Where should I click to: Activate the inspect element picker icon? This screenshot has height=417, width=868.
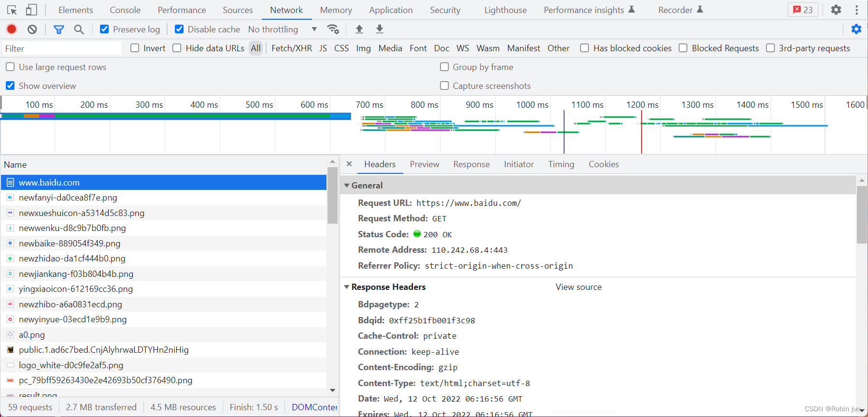coord(12,10)
